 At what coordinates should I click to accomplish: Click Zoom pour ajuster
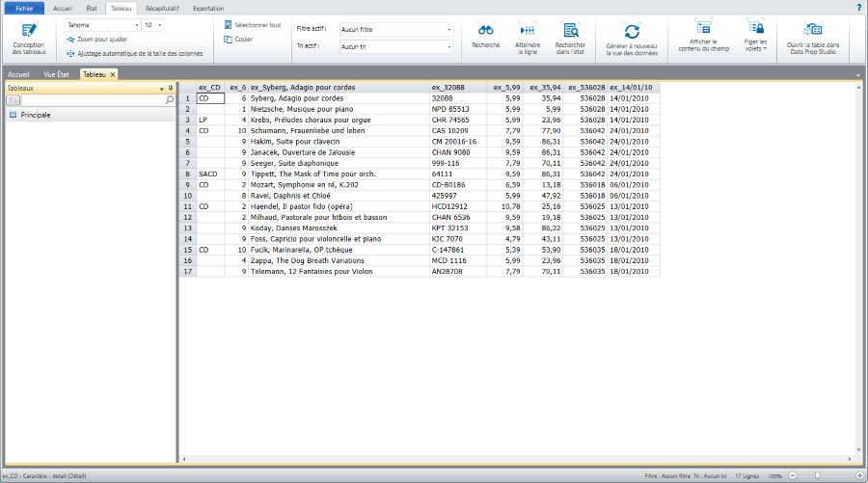coord(96,40)
